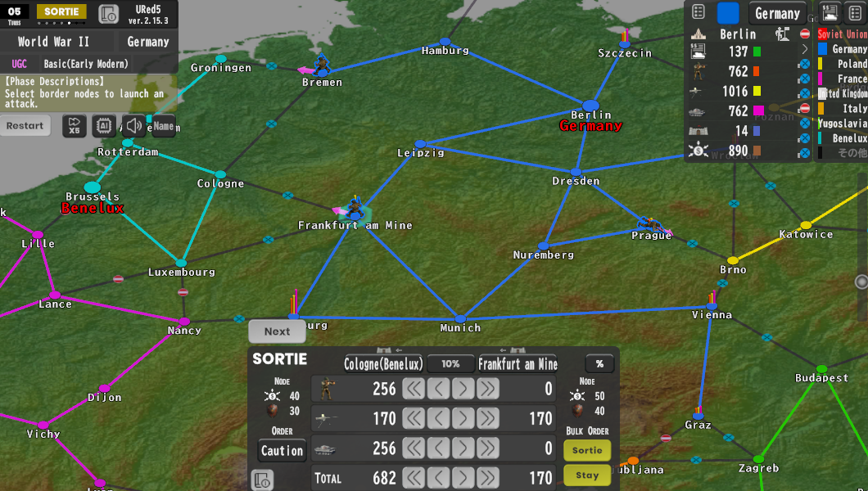
Task: Move all infantry left with double arrow
Action: [414, 389]
